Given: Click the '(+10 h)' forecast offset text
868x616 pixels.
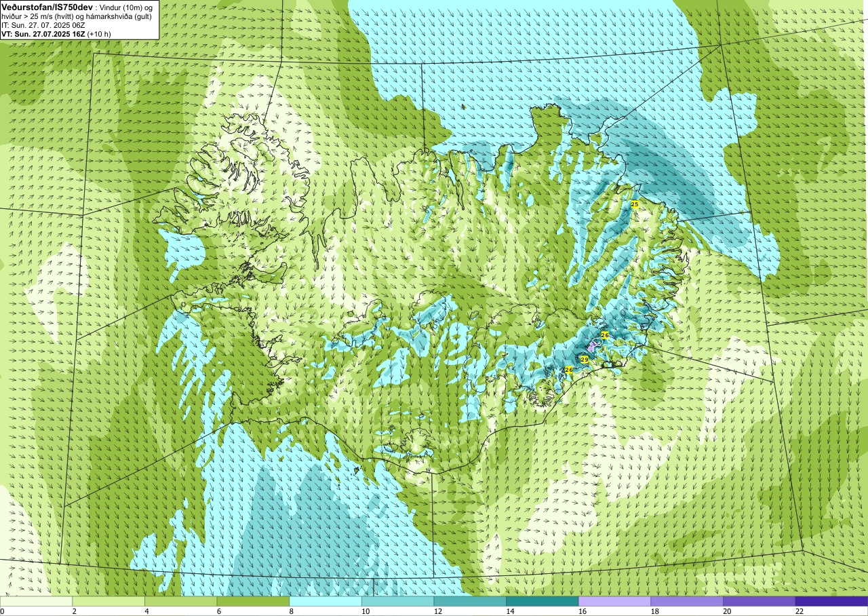Looking at the screenshot, I should coord(99,33).
